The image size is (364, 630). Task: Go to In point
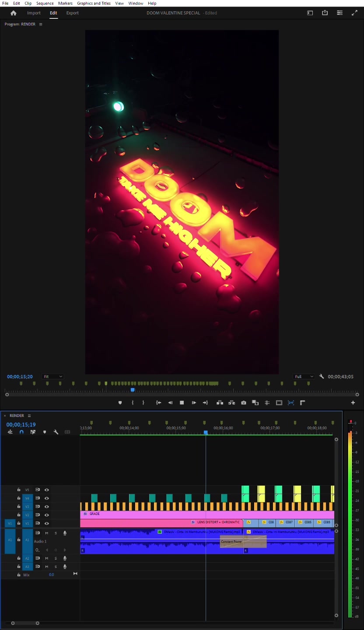158,403
